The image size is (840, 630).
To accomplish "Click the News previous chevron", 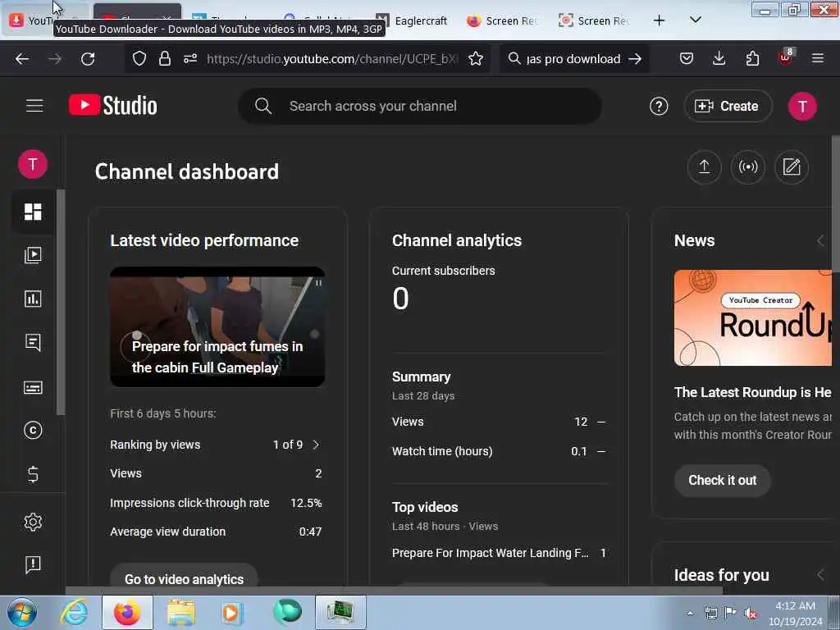I will tap(820, 240).
